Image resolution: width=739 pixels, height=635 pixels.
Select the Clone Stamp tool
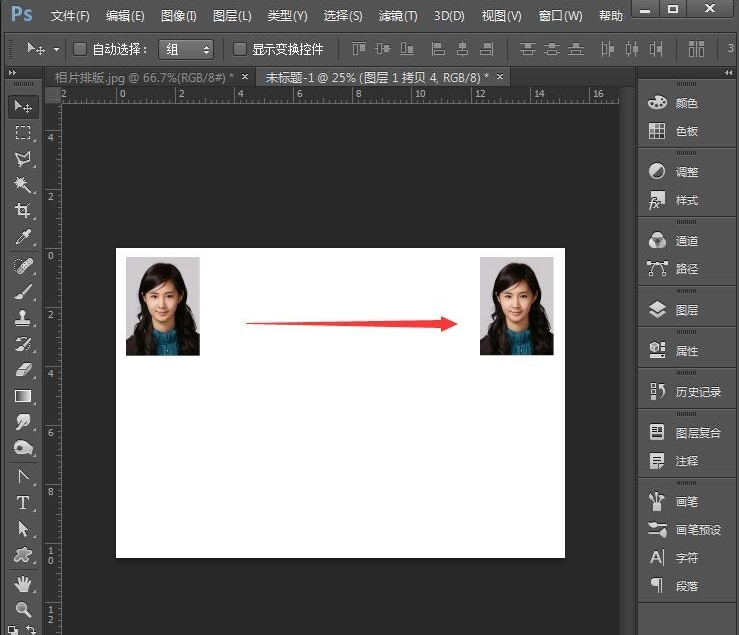click(22, 318)
